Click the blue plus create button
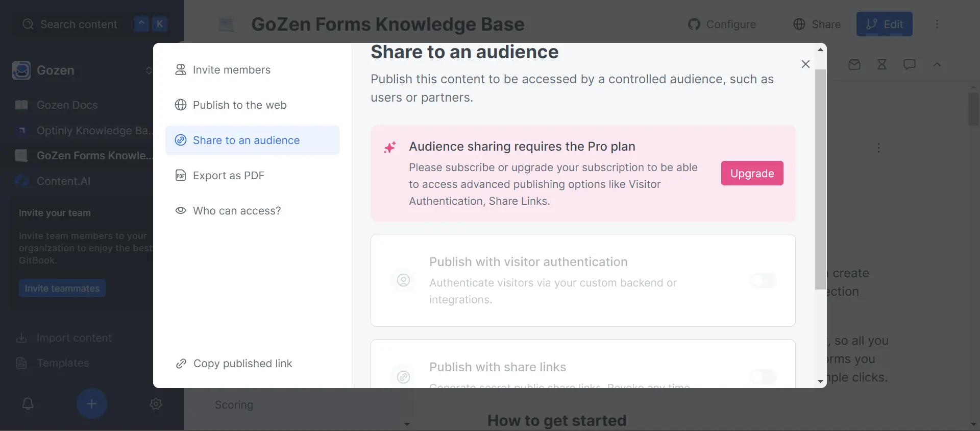 [x=92, y=404]
